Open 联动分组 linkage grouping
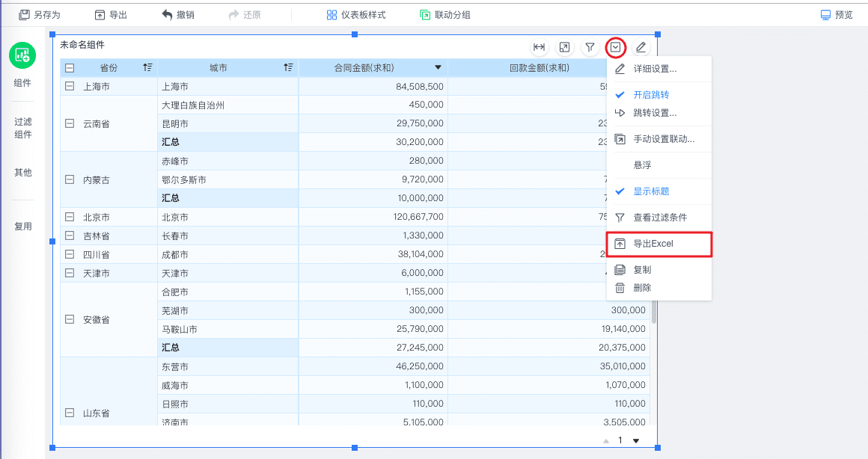868x459 pixels. click(445, 15)
